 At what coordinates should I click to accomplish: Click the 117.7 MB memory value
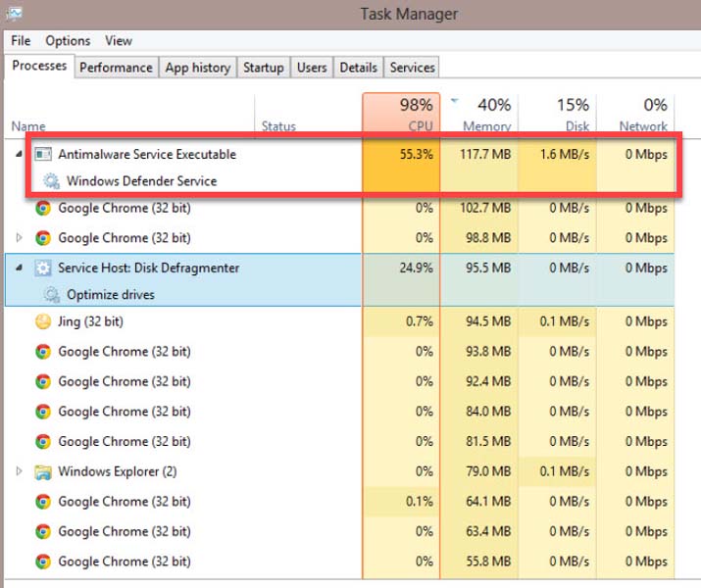485,154
